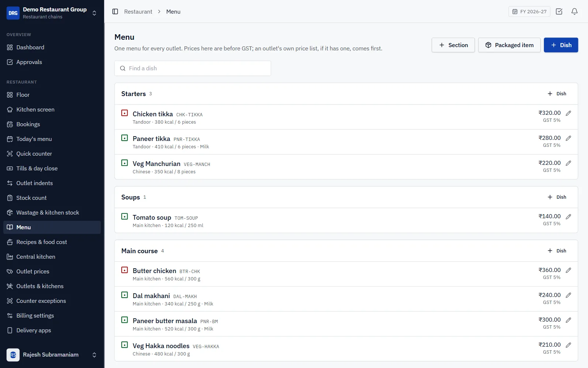The width and height of the screenshot is (588, 368).
Task: Edit the Paneer tikka dish with its pencil icon
Action: pos(569,138)
